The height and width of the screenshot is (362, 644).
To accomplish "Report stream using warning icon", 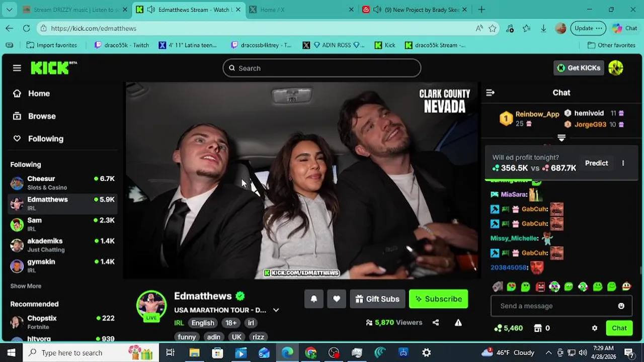I will click(x=458, y=322).
